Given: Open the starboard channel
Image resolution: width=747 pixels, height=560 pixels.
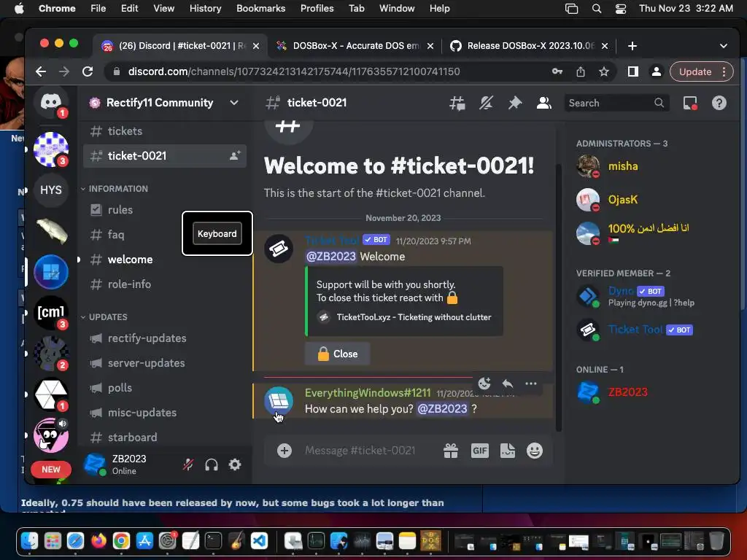Looking at the screenshot, I should [165, 437].
